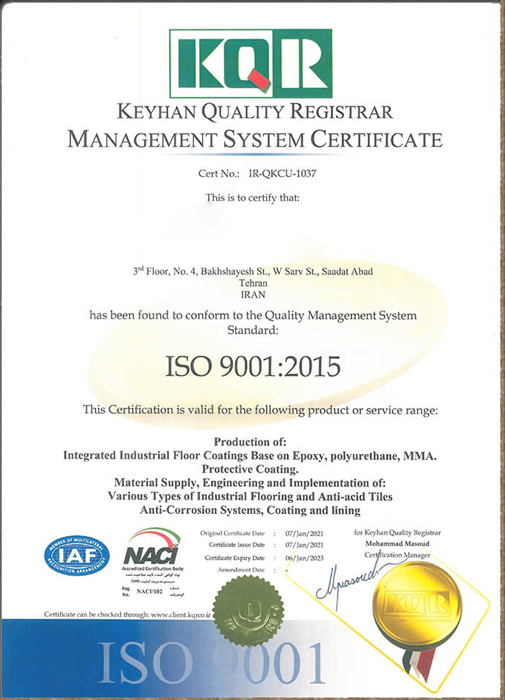Open the www.client.kqrco.ir verification link
This screenshot has width=505, height=700.
coord(182,615)
